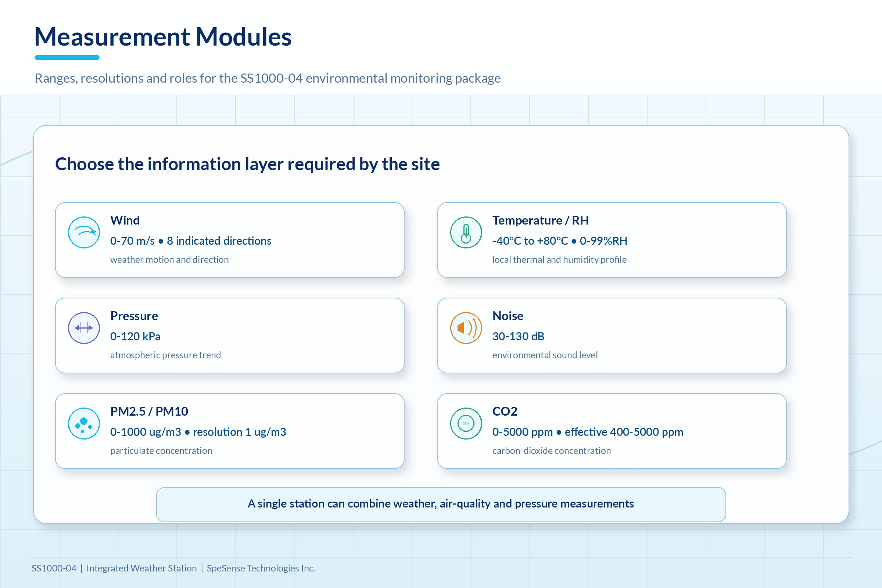Image resolution: width=882 pixels, height=588 pixels.
Task: Click the Noise 30-130 dB range text
Action: click(518, 336)
